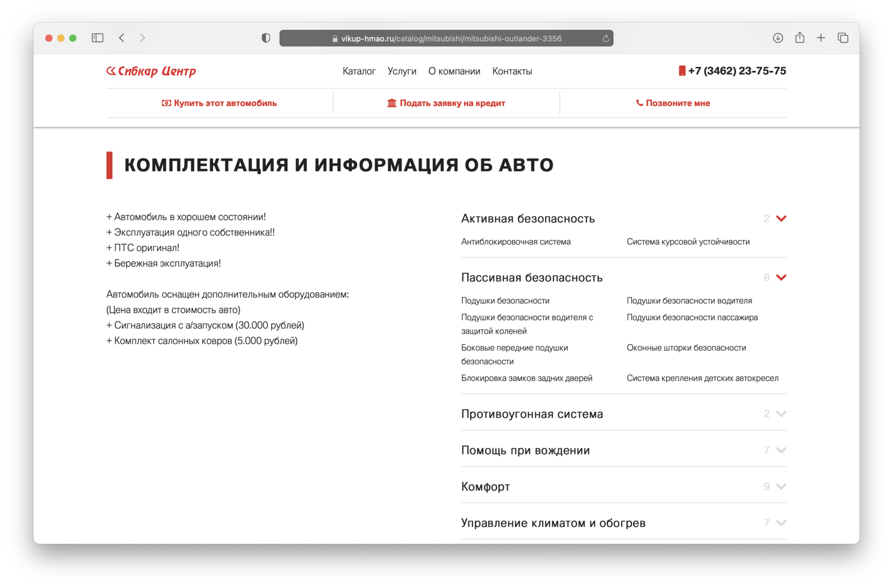Go forward with the browser forward arrow
This screenshot has width=893, height=588.
(x=142, y=38)
